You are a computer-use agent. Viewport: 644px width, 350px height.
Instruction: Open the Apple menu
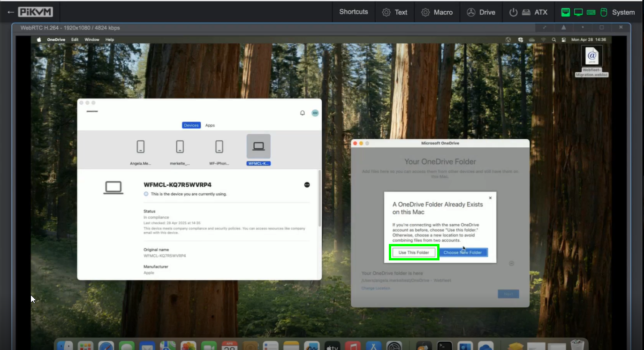pos(39,40)
